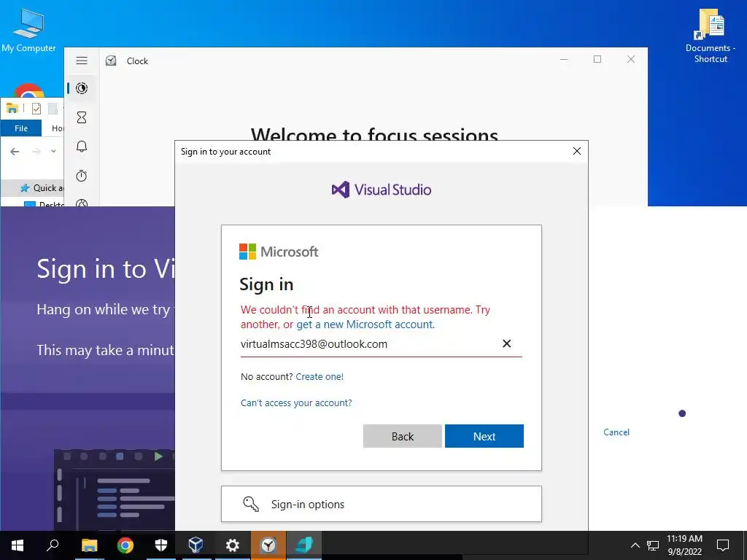This screenshot has width=747, height=560.
Task: Select Focus sessions icon in Clock sidebar
Action: point(82,88)
